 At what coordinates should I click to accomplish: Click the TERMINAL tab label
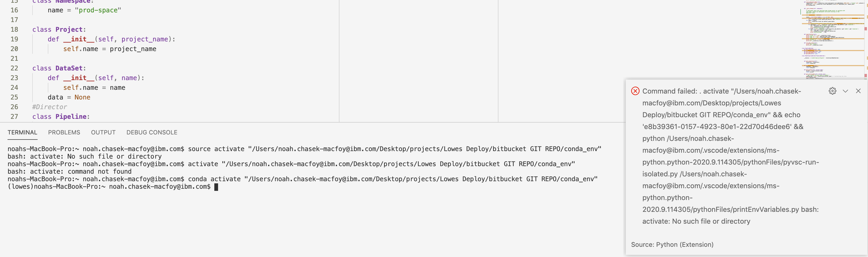click(x=22, y=132)
